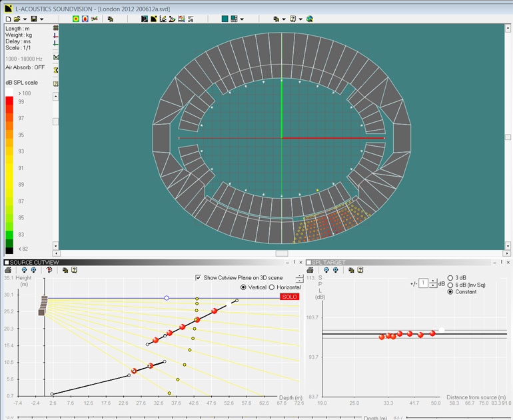This screenshot has height=420, width=513.
Task: Click the dB SPL color scale bar
Action: pos(9,171)
